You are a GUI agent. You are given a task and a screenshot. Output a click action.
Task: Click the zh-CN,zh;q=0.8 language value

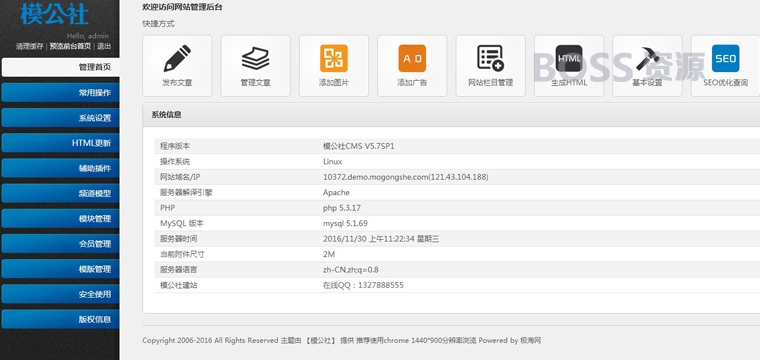point(350,270)
